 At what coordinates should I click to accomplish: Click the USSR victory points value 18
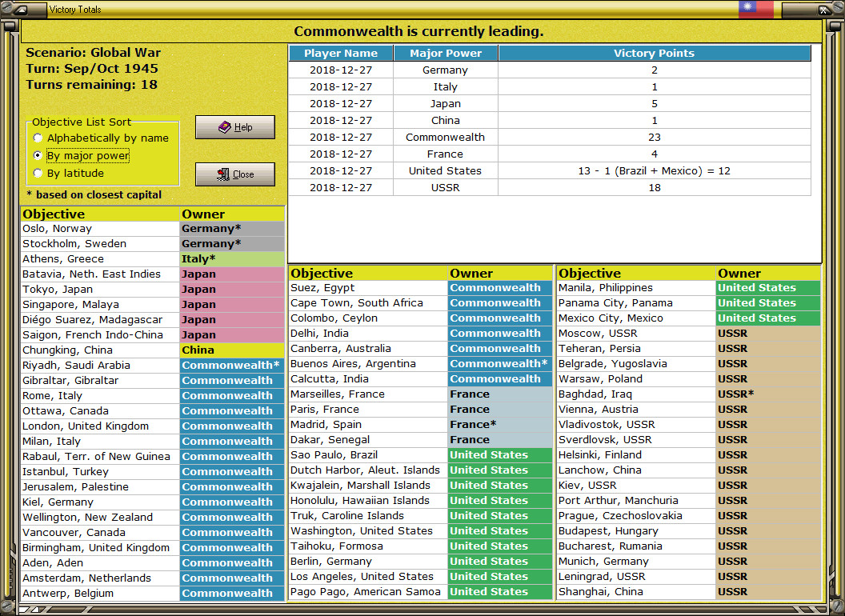655,187
